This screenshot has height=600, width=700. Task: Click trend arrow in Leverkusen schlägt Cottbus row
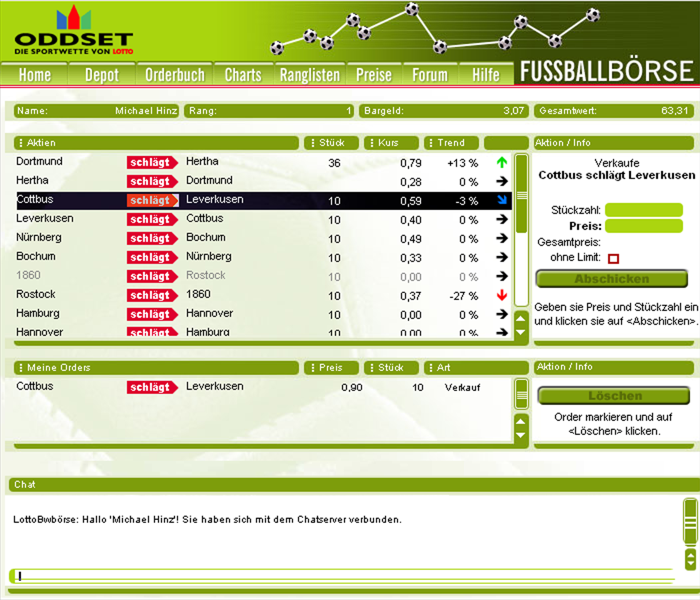point(502,219)
